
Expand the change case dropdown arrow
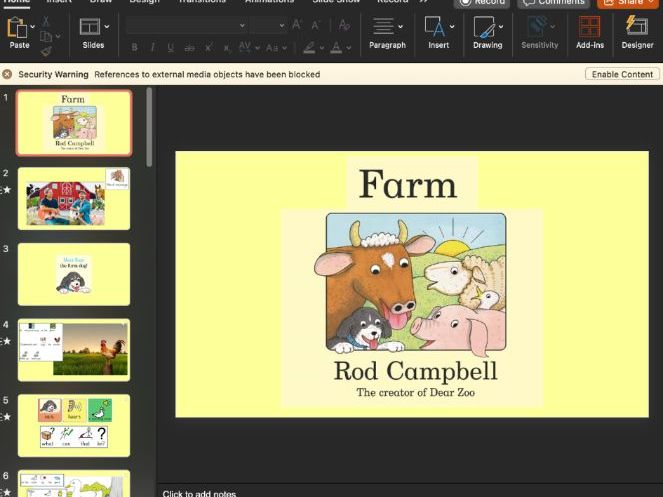(285, 48)
